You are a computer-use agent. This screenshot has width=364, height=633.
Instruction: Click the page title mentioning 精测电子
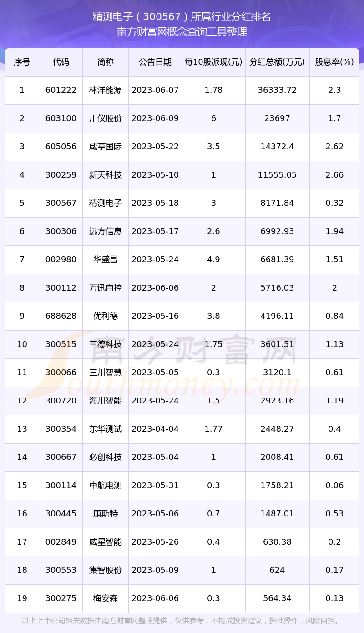click(x=182, y=17)
